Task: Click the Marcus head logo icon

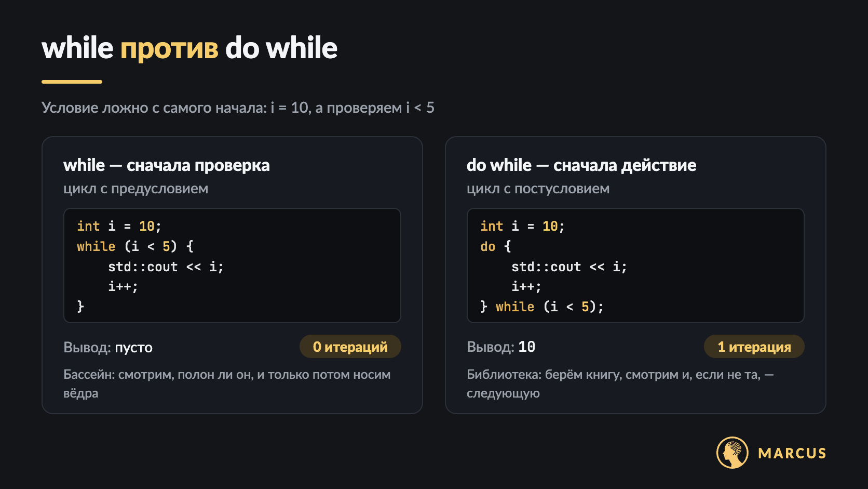Action: [x=732, y=453]
